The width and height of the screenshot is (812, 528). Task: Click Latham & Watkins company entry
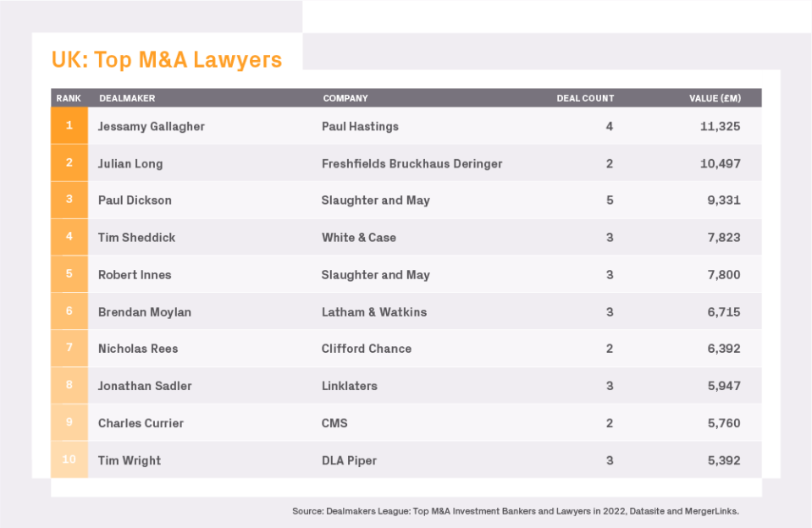point(374,312)
